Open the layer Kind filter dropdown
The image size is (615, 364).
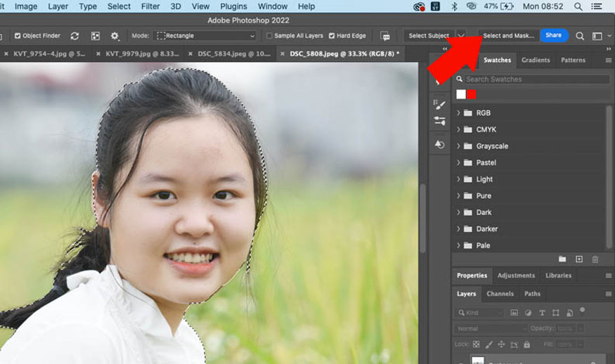(x=479, y=313)
